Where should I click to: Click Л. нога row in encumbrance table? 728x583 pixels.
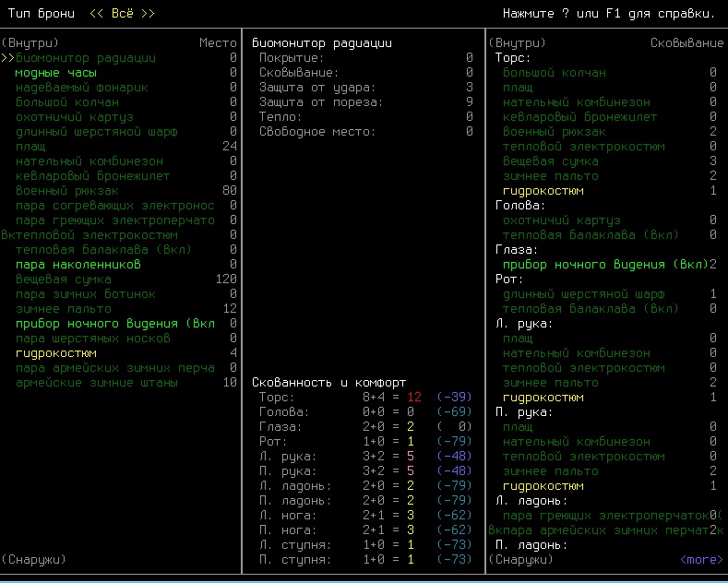[365, 516]
